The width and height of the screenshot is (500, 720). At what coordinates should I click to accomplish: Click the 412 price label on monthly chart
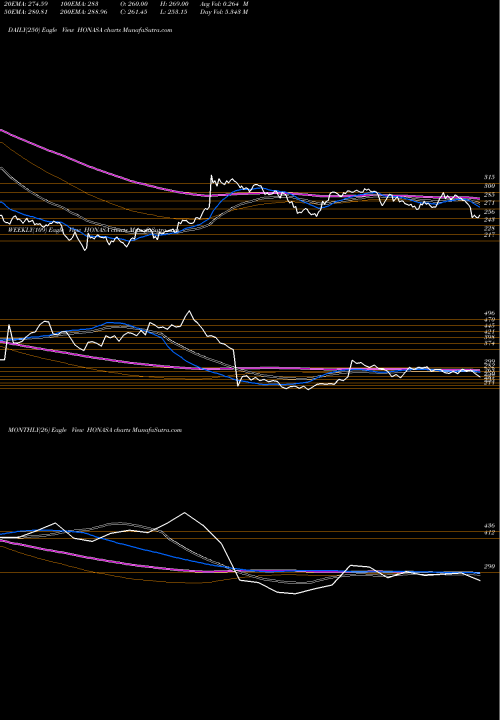pyautogui.click(x=489, y=533)
